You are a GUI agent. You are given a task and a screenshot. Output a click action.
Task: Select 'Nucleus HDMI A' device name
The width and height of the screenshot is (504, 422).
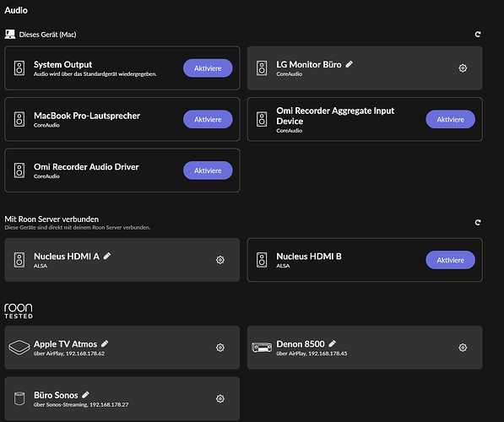(x=67, y=257)
